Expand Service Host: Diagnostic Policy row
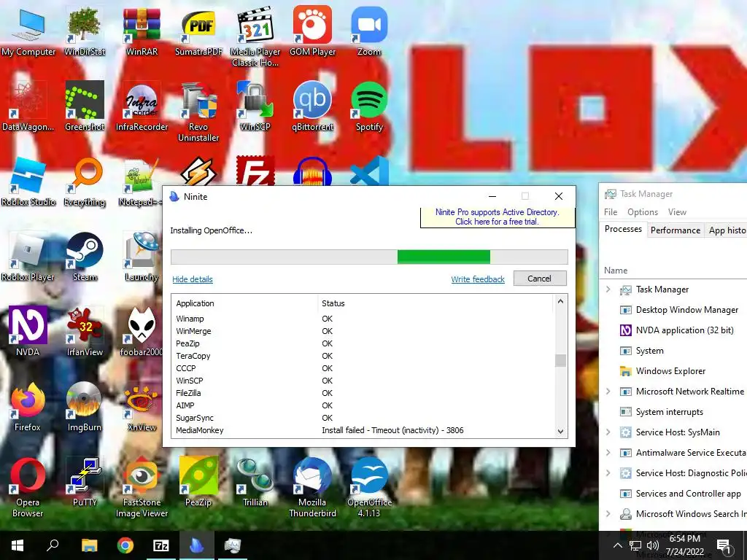Viewport: 747px width, 560px height. coord(608,472)
